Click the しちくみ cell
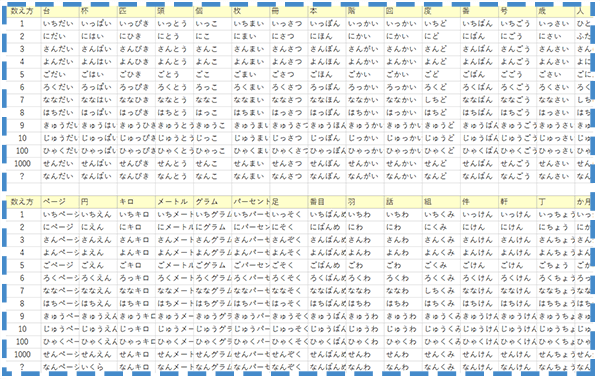600x379 pixels. [441, 291]
